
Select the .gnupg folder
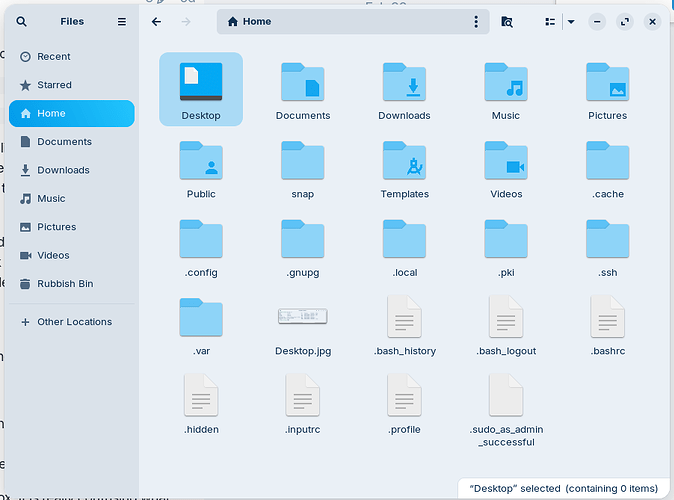tap(303, 239)
